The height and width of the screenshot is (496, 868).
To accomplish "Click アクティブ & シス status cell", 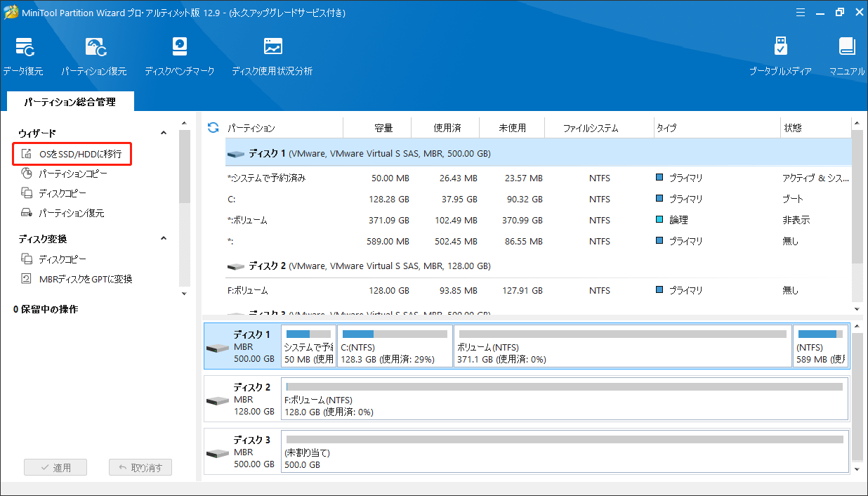I will (815, 178).
